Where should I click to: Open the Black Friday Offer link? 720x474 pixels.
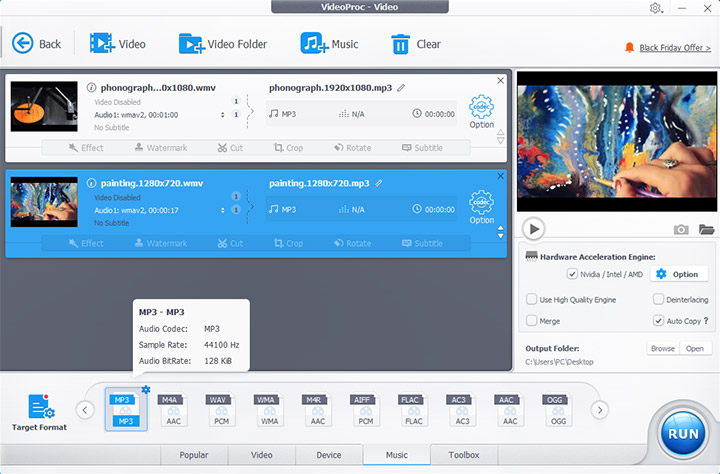coord(675,47)
